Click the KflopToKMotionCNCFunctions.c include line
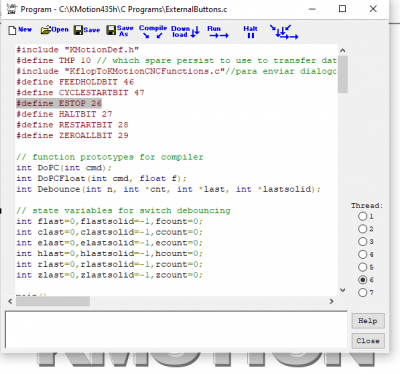 tap(176, 71)
